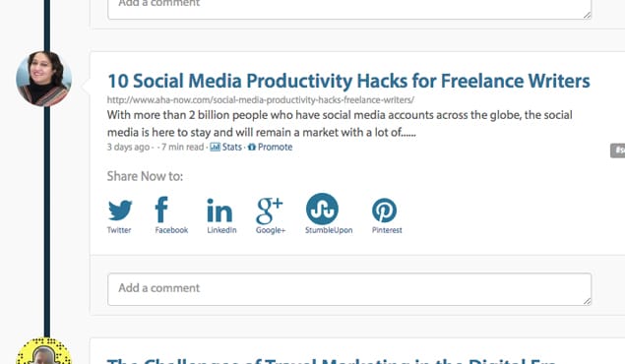The image size is (625, 364).
Task: Click the LinkedIn share icon
Action: [219, 210]
